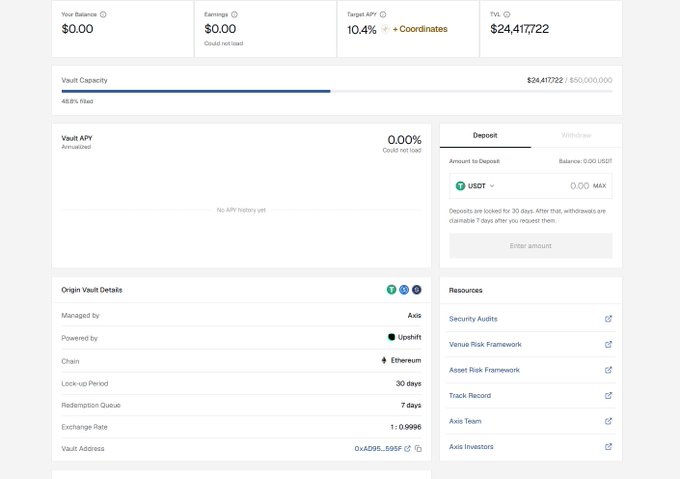The height and width of the screenshot is (479, 680).
Task: Click the MAX button in deposit field
Action: [x=599, y=186]
